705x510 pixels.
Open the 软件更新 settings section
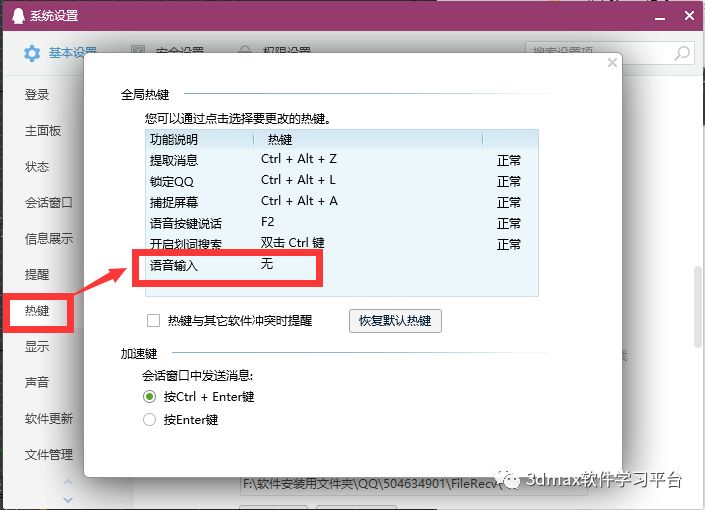pyautogui.click(x=49, y=418)
